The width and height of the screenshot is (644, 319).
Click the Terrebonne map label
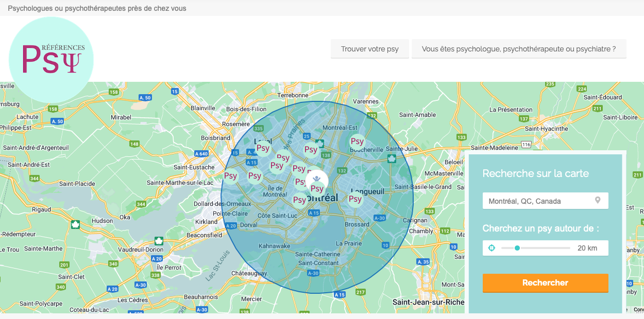pos(293,95)
